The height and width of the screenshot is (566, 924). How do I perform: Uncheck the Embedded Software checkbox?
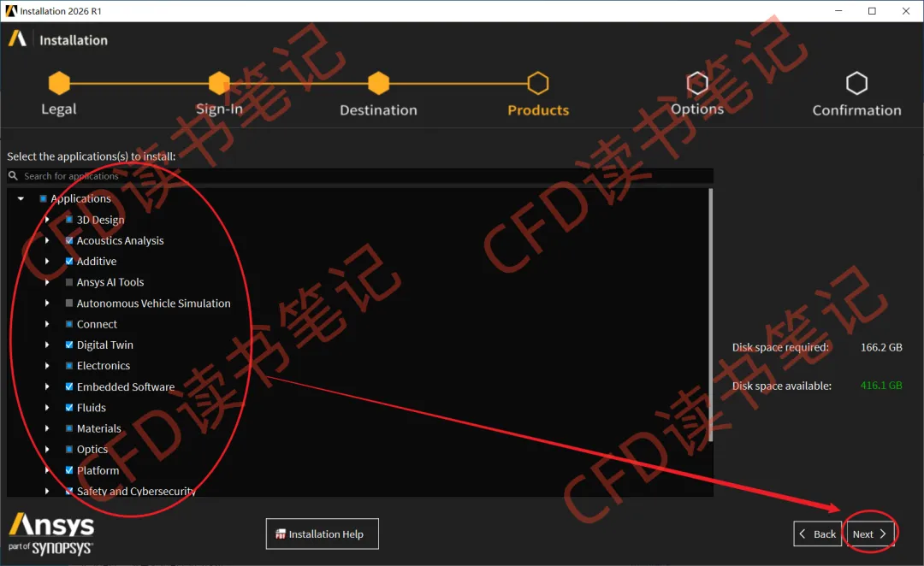(x=69, y=386)
